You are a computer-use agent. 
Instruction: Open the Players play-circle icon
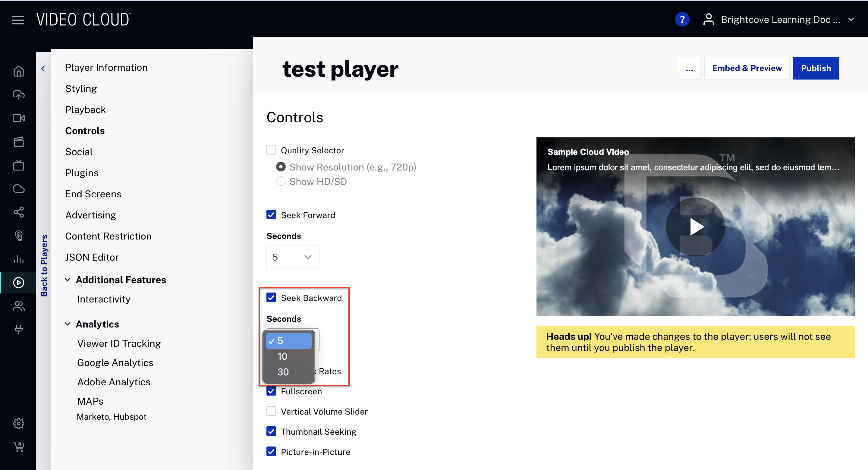[18, 282]
